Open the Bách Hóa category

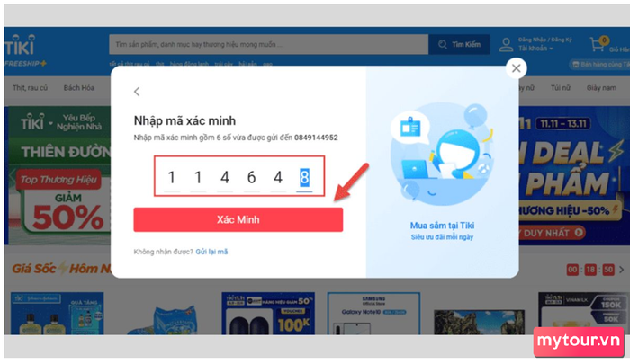(x=79, y=87)
